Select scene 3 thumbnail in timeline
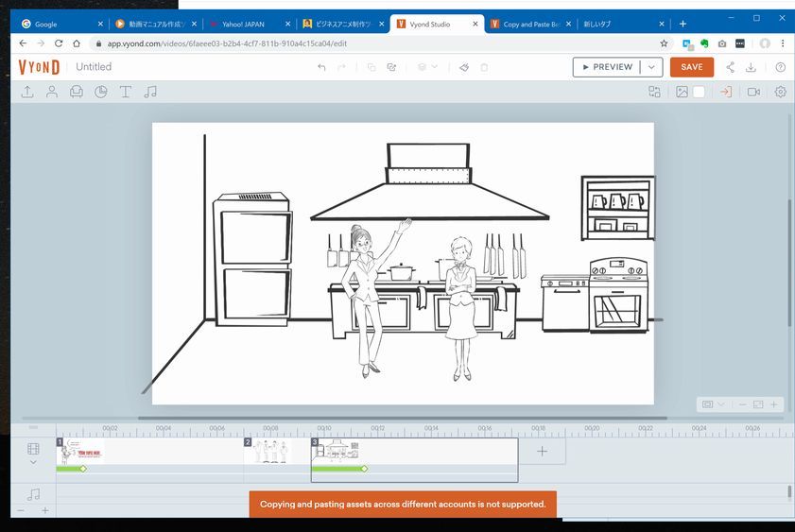This screenshot has height=532, width=795. tap(337, 452)
